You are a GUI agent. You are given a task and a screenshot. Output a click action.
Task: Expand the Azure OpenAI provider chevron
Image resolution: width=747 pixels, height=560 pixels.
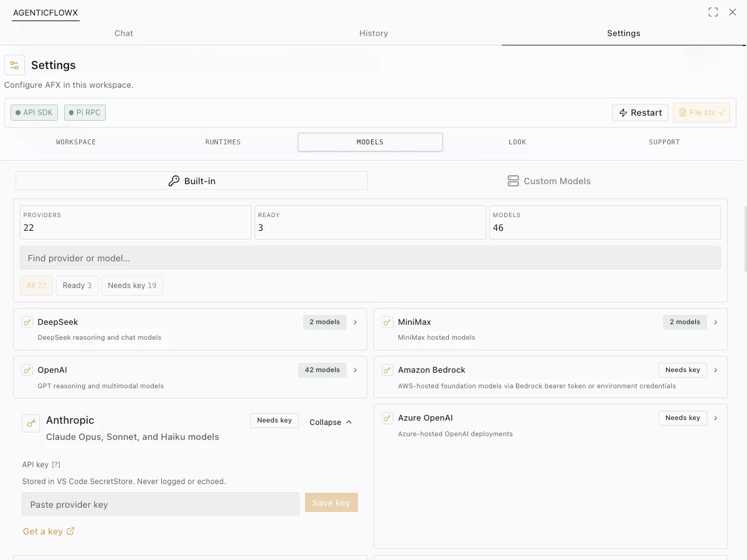(x=716, y=418)
